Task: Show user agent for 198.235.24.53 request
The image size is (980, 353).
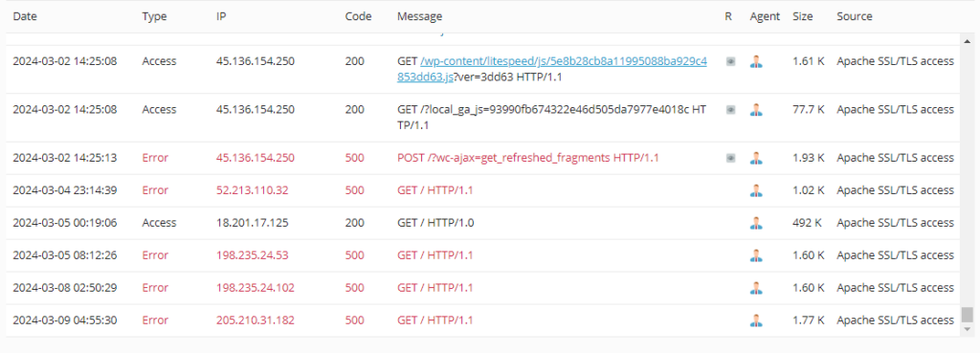Action: point(756,254)
